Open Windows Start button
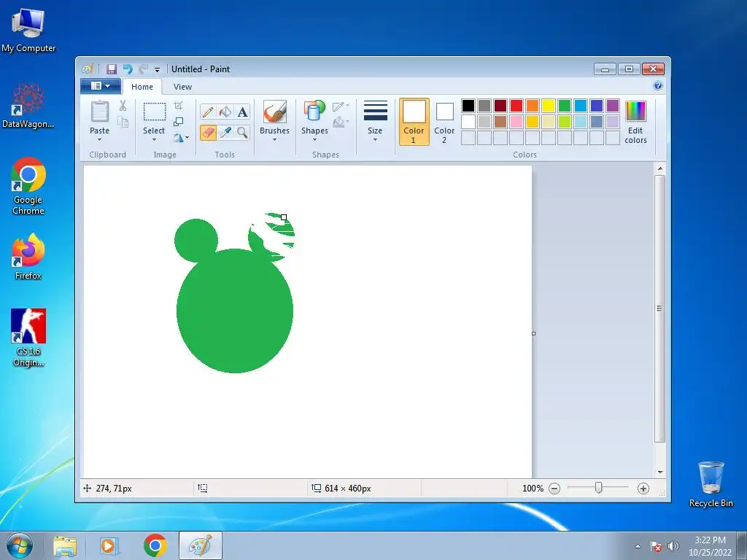This screenshot has height=560, width=747. (x=19, y=545)
